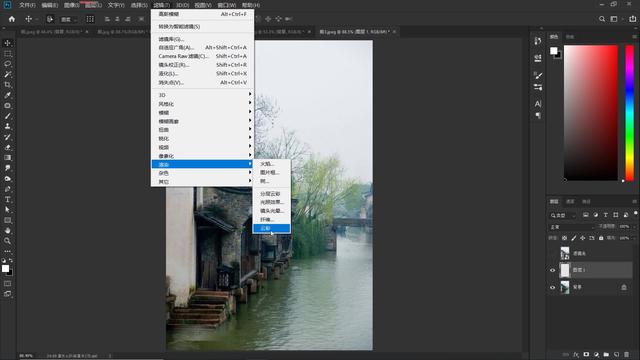Show the hidden top layer via eye slot

click(x=553, y=253)
